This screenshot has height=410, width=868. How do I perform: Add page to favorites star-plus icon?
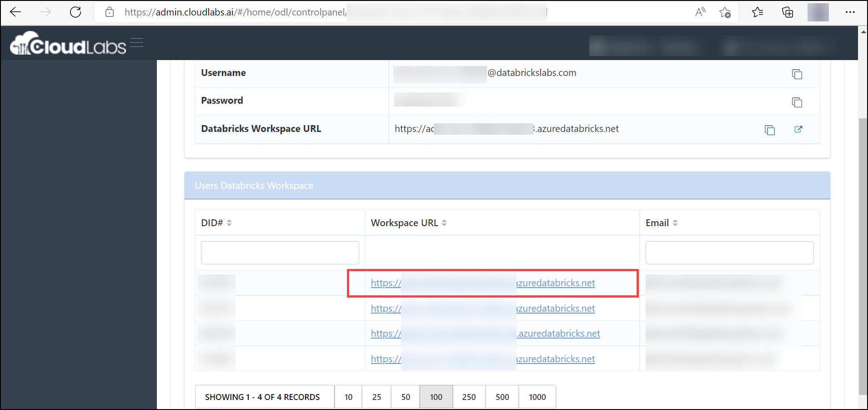(x=725, y=12)
